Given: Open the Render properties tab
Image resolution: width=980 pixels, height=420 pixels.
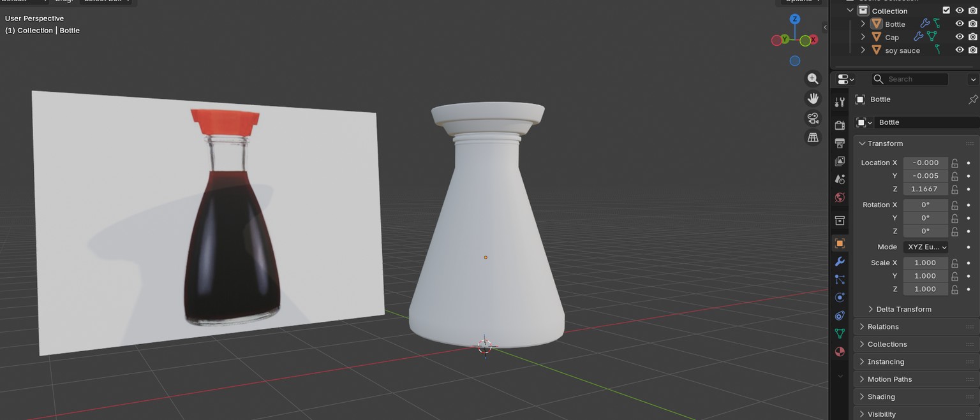Looking at the screenshot, I should pyautogui.click(x=840, y=126).
